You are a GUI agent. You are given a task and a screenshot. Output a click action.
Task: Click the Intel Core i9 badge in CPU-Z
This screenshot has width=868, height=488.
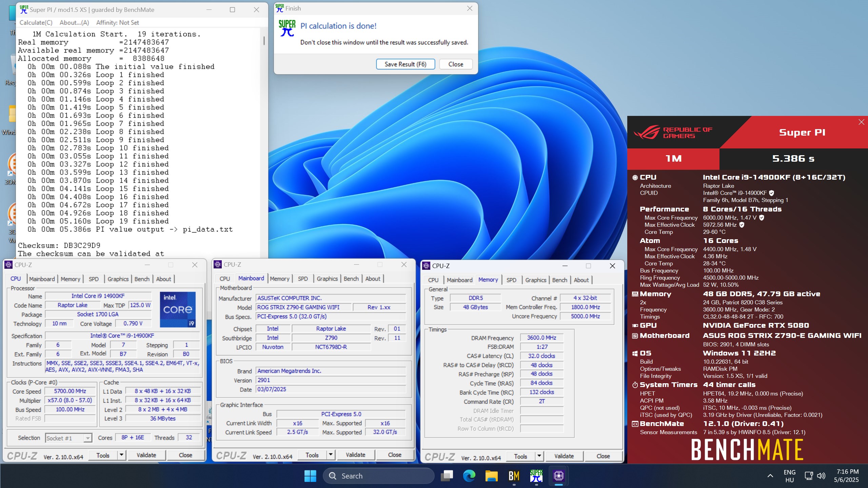178,309
